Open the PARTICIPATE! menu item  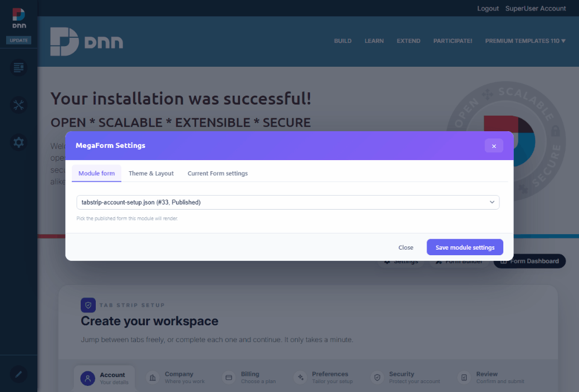click(453, 41)
